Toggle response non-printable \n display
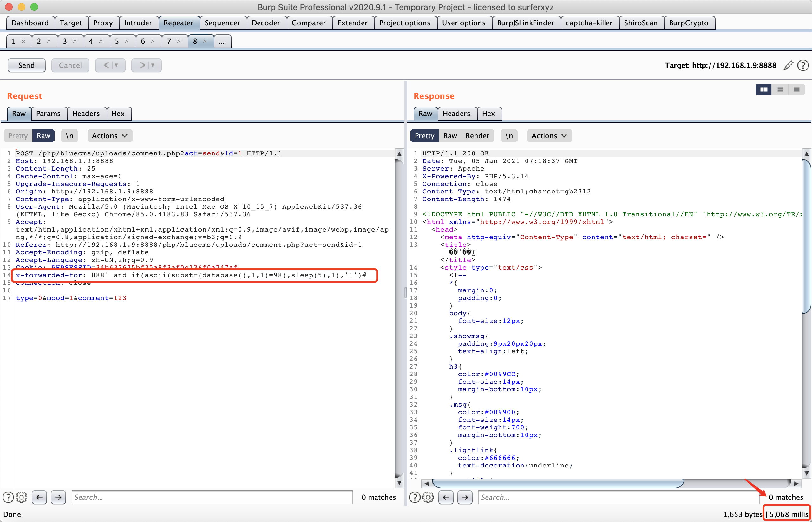The image size is (812, 522). 509,136
